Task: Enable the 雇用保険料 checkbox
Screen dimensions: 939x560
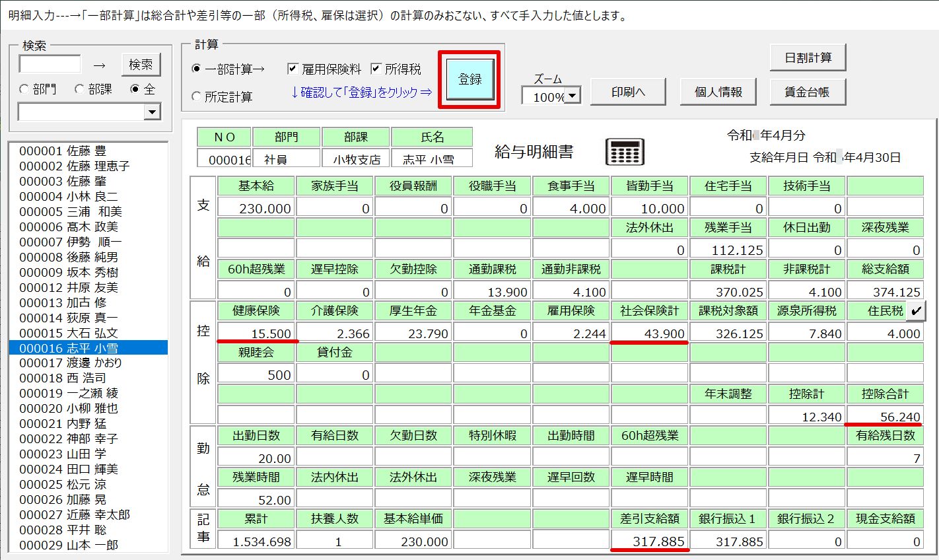Action: click(293, 69)
